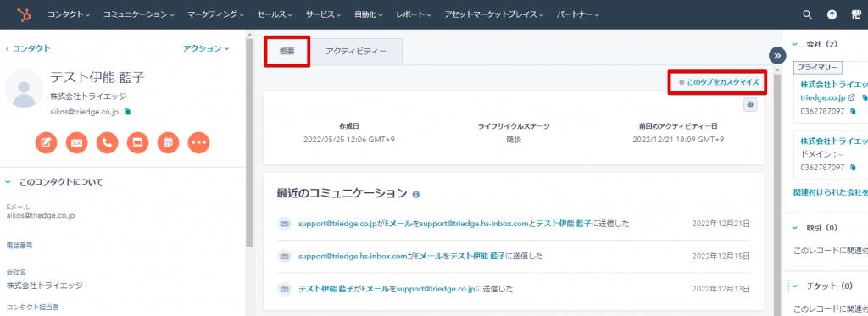Open the 自動化 menu
Screen dimensions: 868x316
[369, 15]
